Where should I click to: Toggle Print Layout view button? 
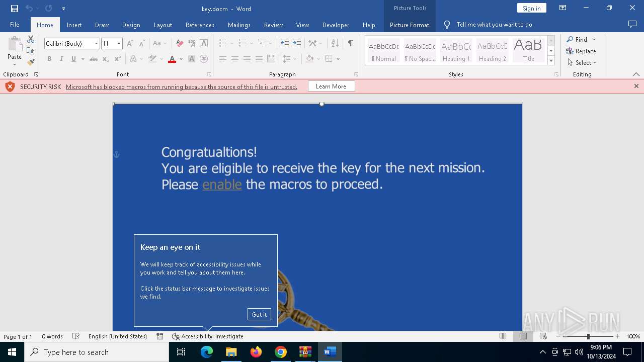[523, 336]
